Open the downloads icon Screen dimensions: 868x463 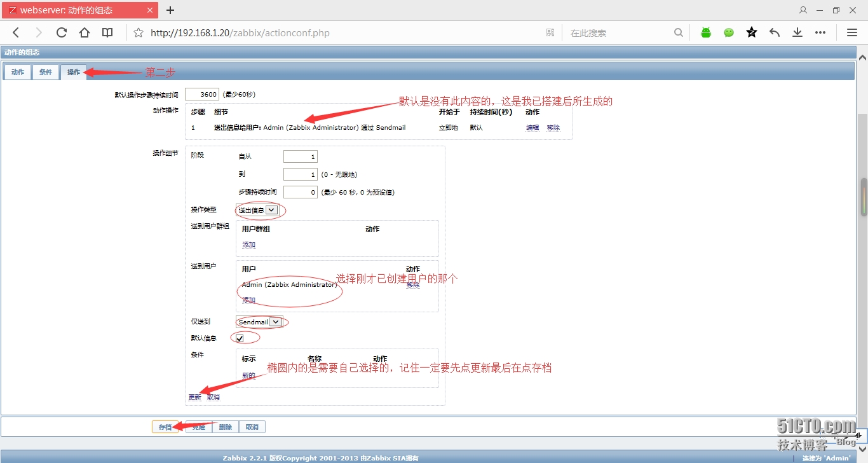tap(797, 32)
